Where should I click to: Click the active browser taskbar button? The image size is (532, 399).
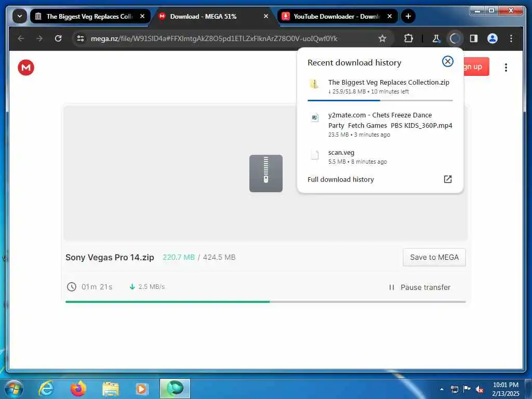click(x=175, y=389)
